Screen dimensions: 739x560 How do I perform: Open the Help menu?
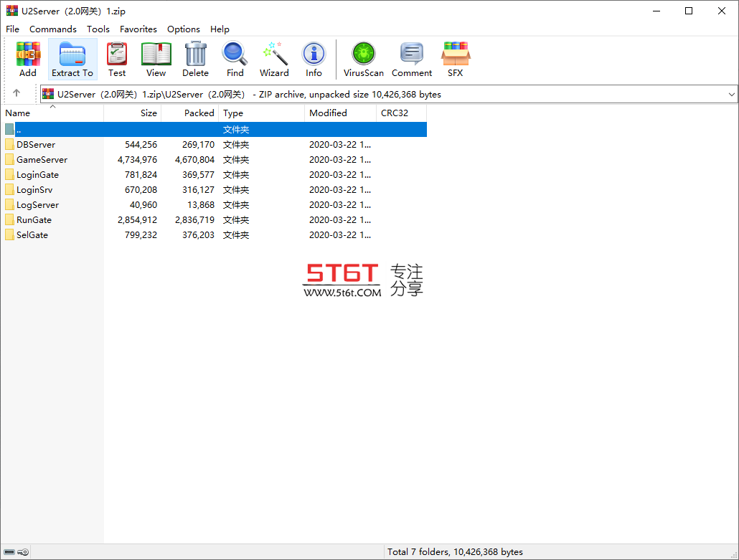coord(220,29)
